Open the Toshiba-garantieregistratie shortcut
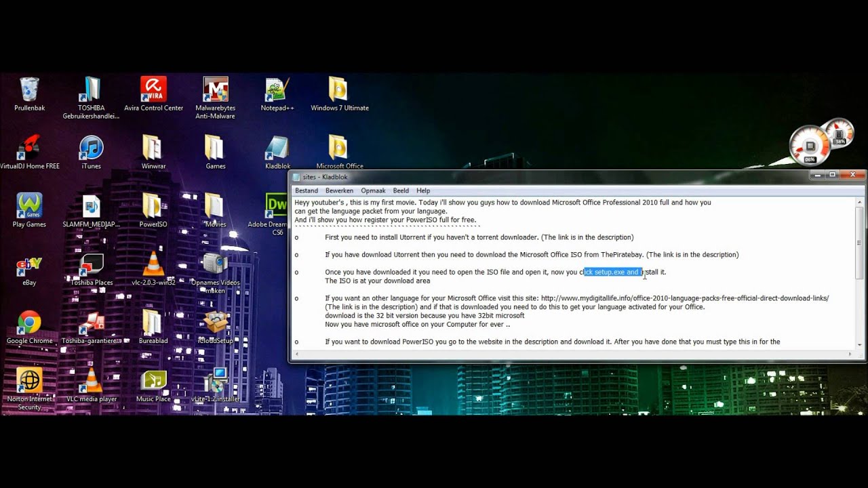This screenshot has height=488, width=868. coord(91,327)
